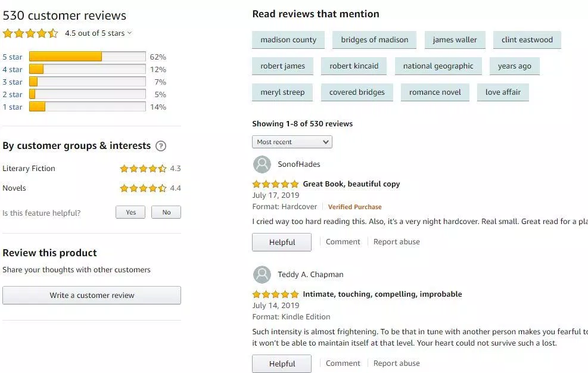Click Novels star rating icons
Screen dimensions: 588x373
(143, 188)
